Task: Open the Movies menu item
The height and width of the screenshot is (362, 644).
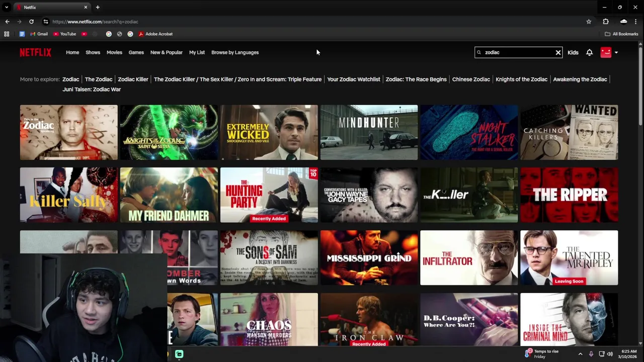Action: point(114,52)
